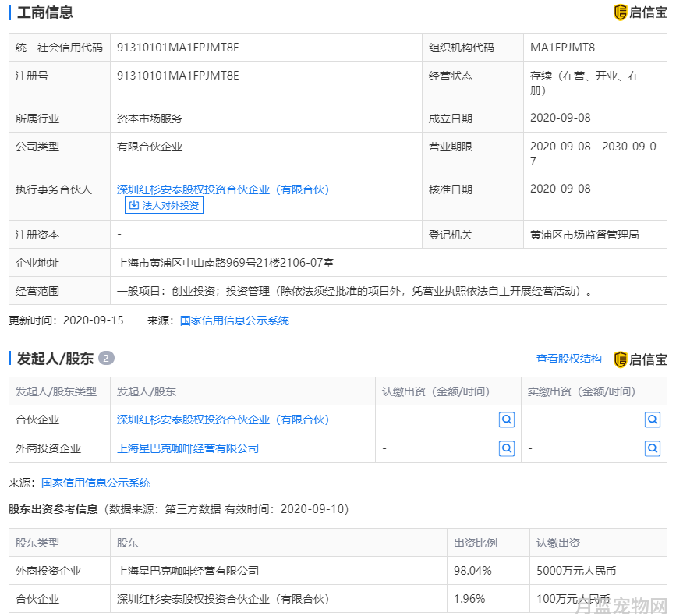Open 执行事务合伙人 link 深圳红杉安泰股权投资合伙企业

223,189
